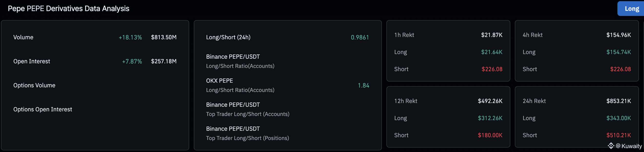Click the 24h Rekt Short value $510.21K
The width and height of the screenshot is (644, 152).
point(618,135)
